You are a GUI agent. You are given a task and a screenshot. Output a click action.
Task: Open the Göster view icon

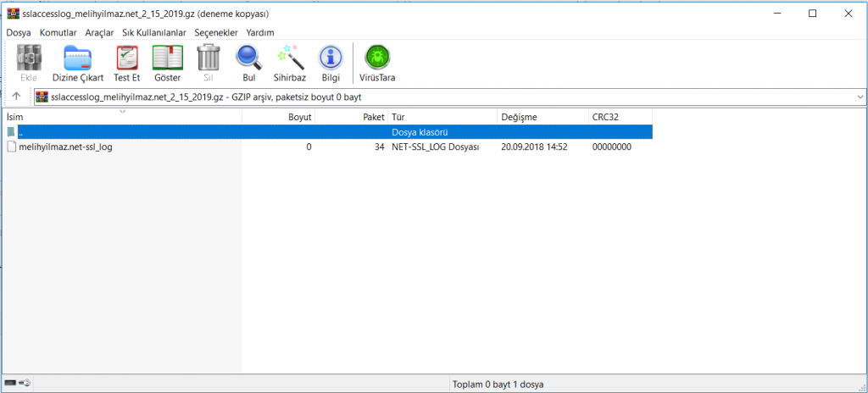(x=167, y=63)
